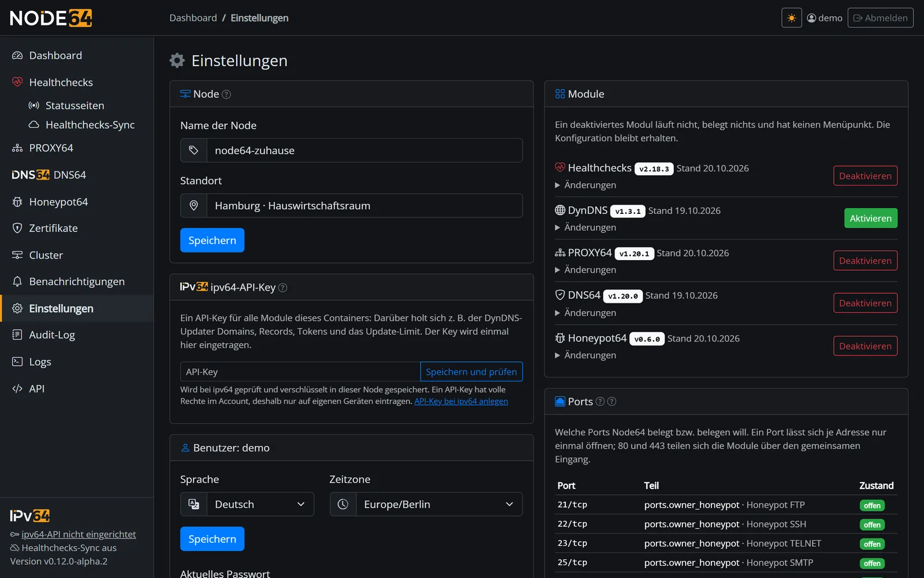The width and height of the screenshot is (924, 578).
Task: Open Honeypot64 in the sidebar
Action: 77,202
